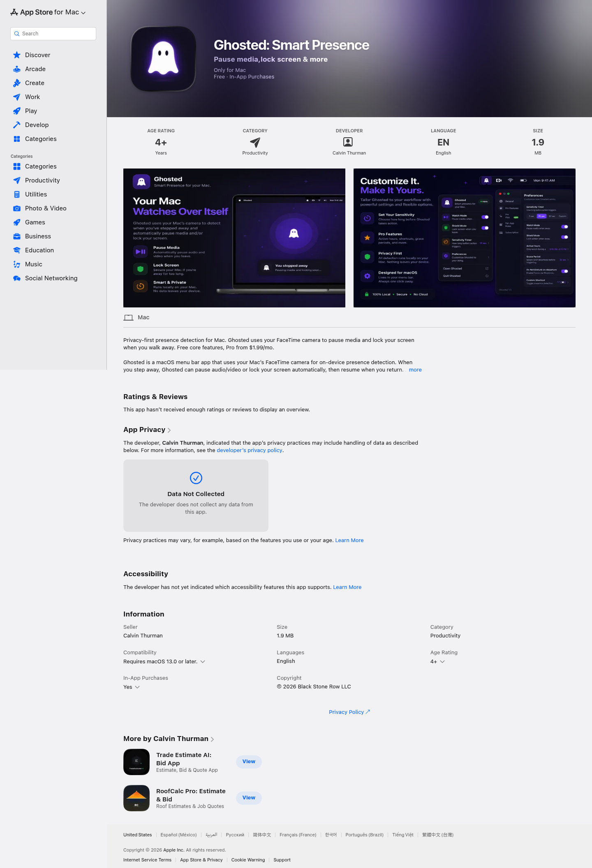Image resolution: width=592 pixels, height=868 pixels.
Task: Click the Play rocket icon
Action: pos(17,111)
